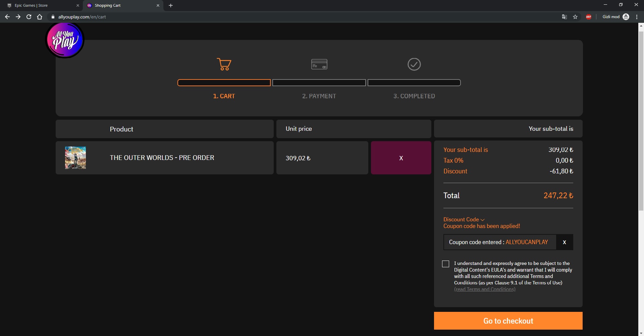Screen dimensions: 644x336
Task: Click the 247,22 total amount
Action: [x=558, y=195]
